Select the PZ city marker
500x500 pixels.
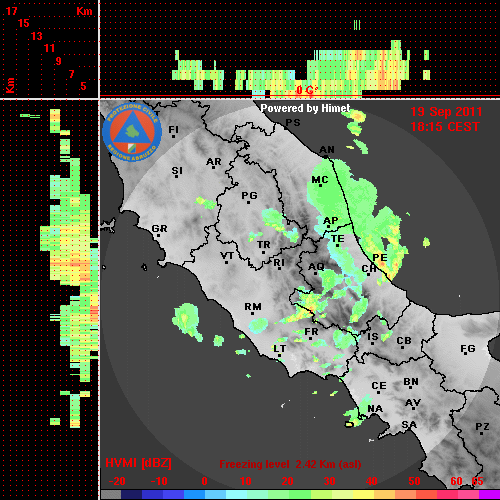[481, 433]
